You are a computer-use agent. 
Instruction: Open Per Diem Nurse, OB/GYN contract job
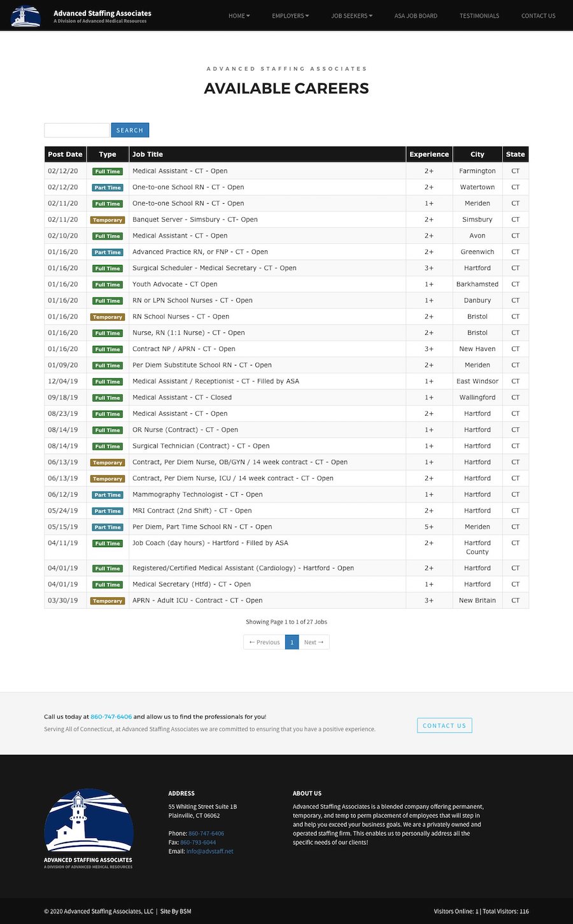click(x=240, y=462)
